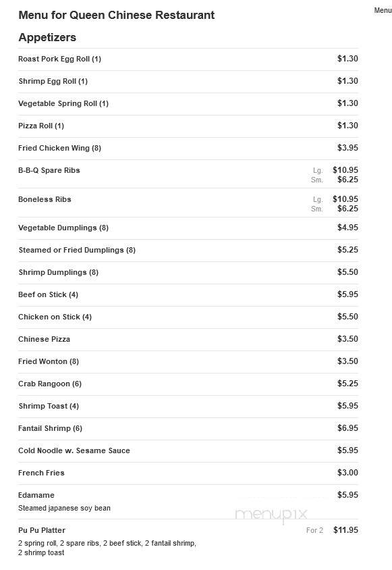Choose Steamed or Fried Dumplings (8)

click(77, 250)
